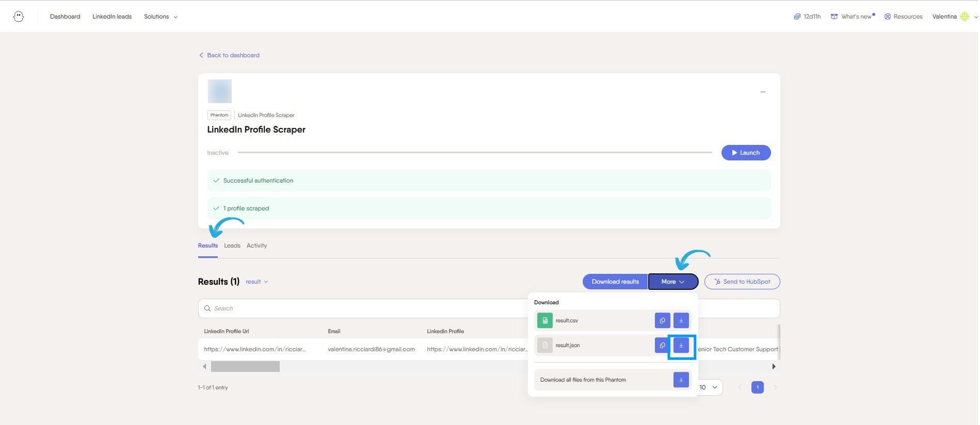This screenshot has height=425, width=980.
Task: Download the result.json file
Action: 681,345
